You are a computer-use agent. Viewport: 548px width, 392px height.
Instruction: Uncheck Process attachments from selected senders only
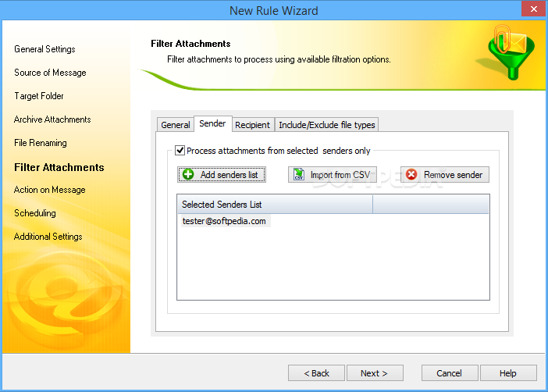180,151
